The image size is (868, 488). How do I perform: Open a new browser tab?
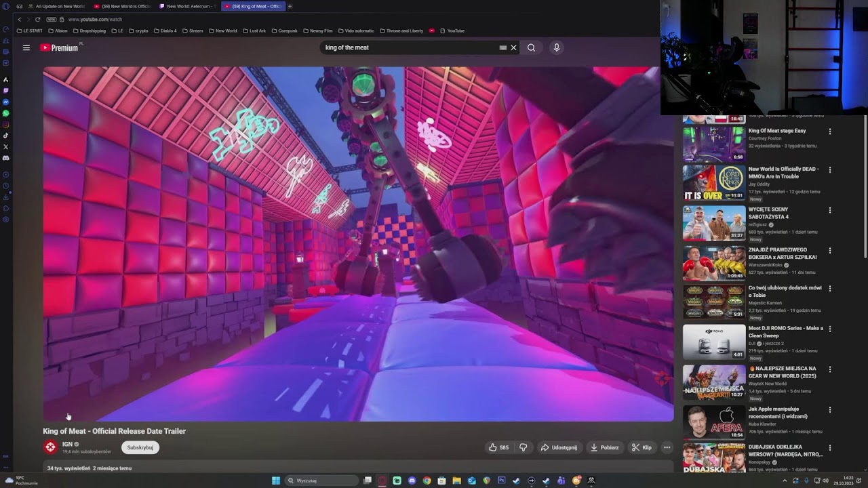point(290,6)
